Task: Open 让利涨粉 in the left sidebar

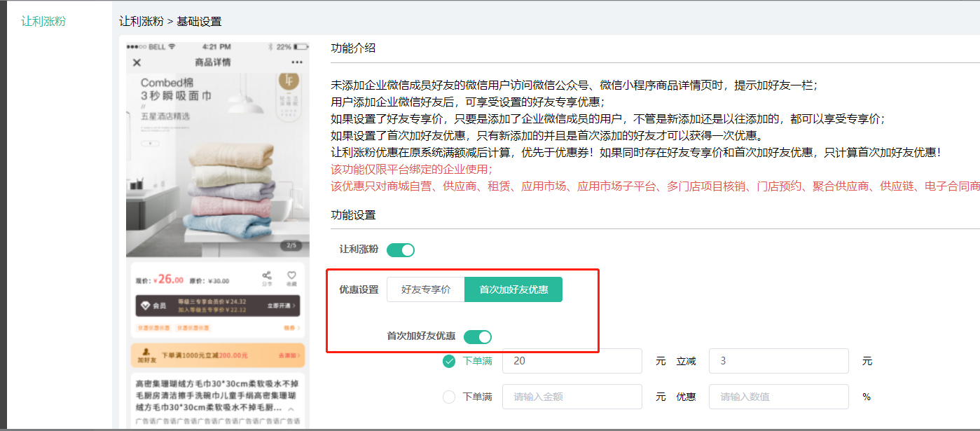Action: click(43, 21)
